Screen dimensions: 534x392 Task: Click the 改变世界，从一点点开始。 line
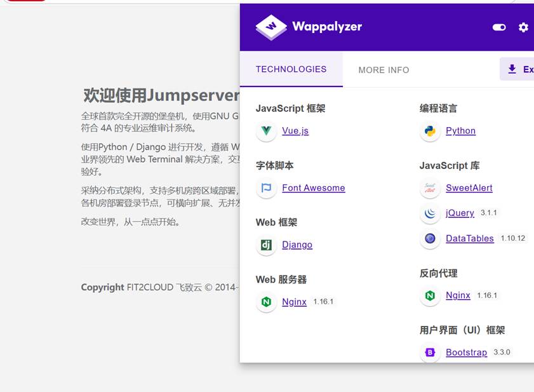point(130,222)
